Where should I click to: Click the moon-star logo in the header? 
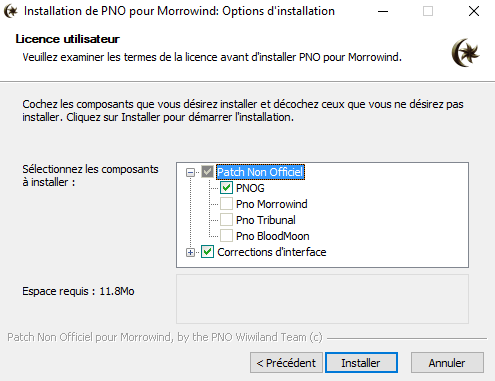465,53
